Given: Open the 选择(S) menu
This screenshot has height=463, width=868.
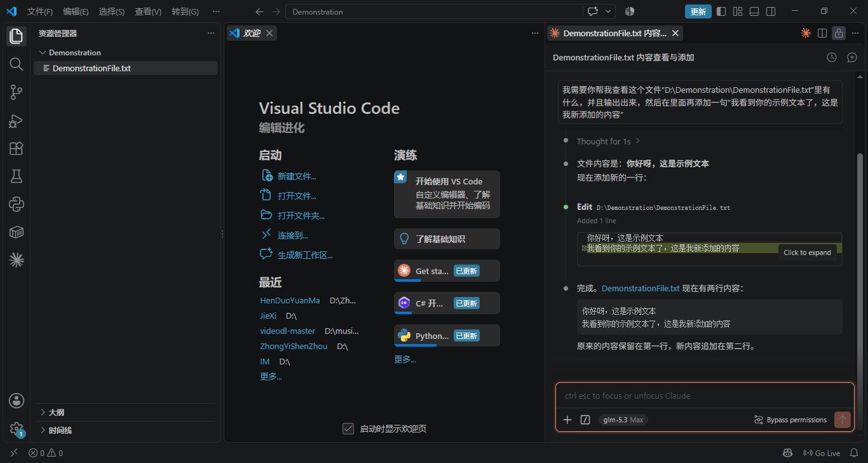Looking at the screenshot, I should point(112,11).
